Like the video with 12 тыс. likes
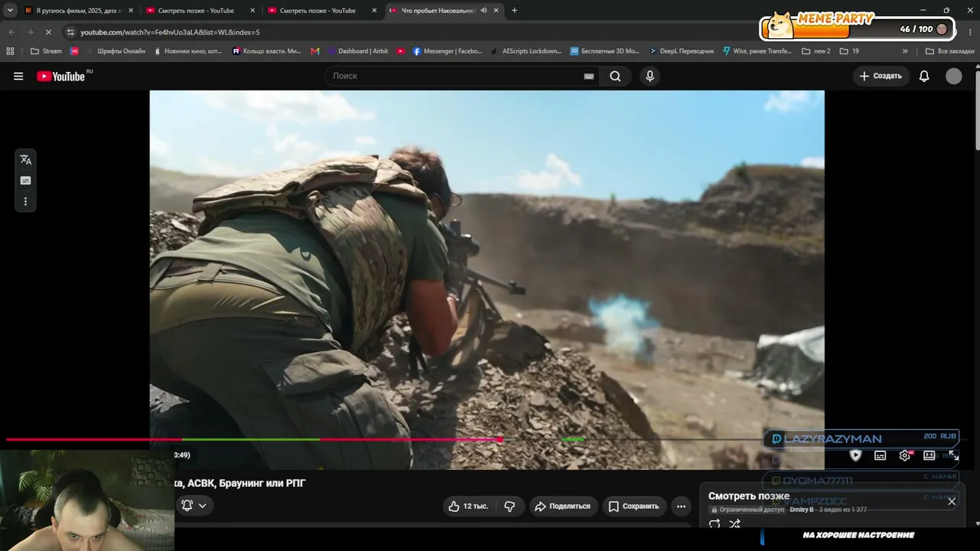980x551 pixels. coord(468,506)
